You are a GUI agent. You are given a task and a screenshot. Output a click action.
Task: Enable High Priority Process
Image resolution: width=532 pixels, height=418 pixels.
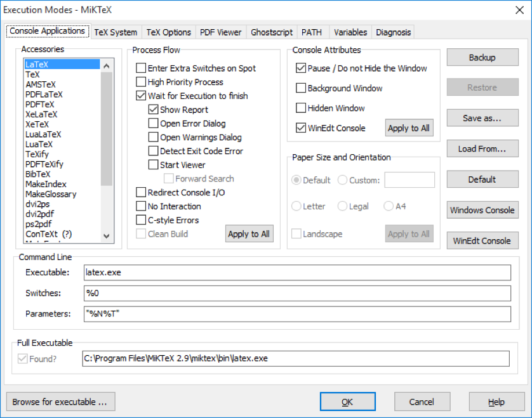[142, 82]
